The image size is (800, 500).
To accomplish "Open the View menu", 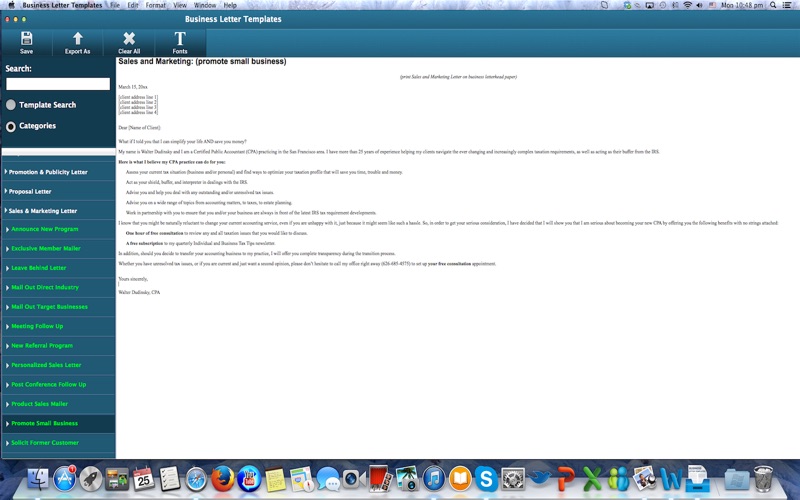I will tap(180, 5).
